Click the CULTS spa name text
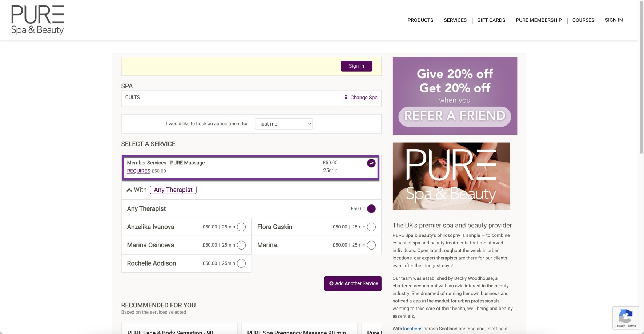Viewport: 644px width, 334px height. [133, 98]
